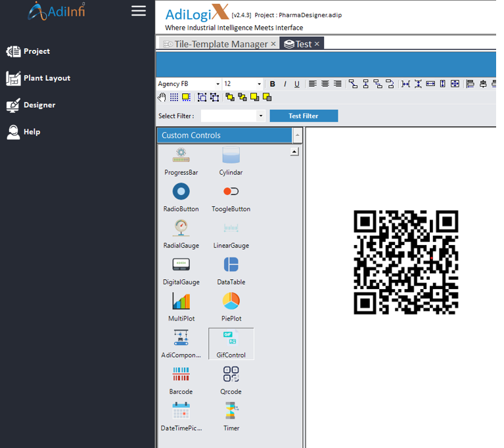Select the Qrcode control
This screenshot has width=504, height=448.
pos(231,381)
